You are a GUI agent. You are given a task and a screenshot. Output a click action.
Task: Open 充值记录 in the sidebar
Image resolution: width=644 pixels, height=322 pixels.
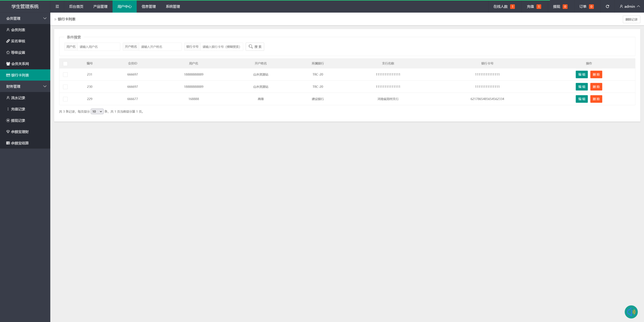tap(25, 109)
